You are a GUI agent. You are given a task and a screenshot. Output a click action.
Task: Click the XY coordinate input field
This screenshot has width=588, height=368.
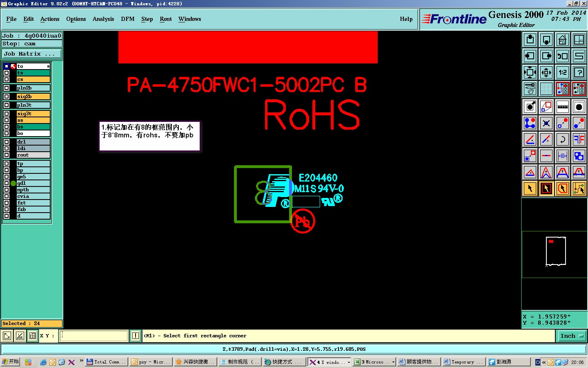tap(94, 336)
